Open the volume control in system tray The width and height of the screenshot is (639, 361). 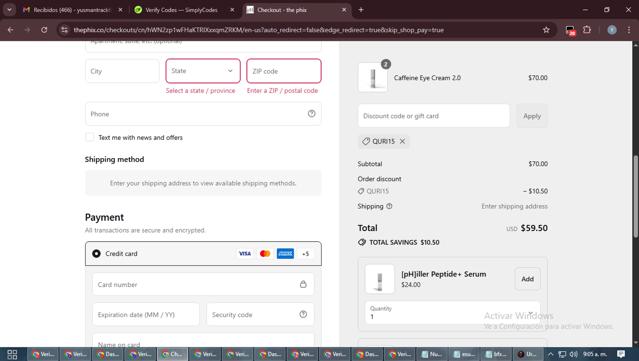[574, 354]
